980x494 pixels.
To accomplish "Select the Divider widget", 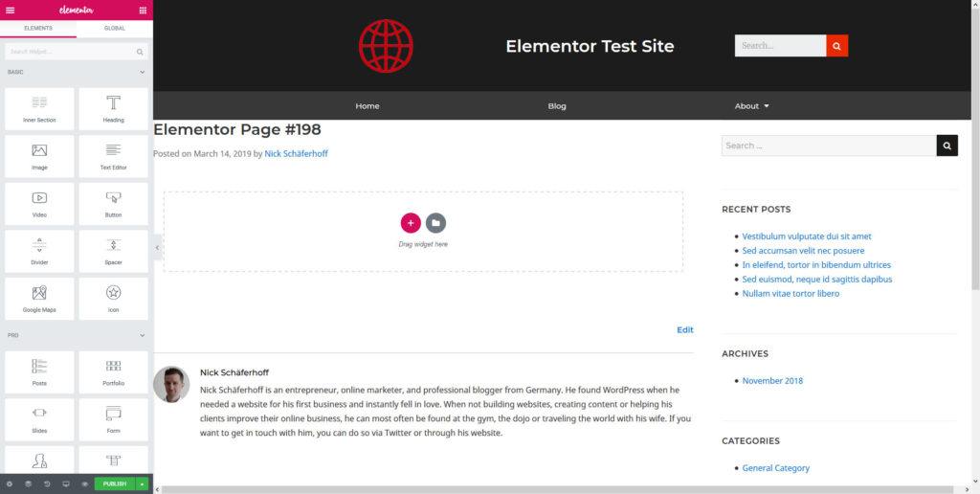I will (x=39, y=252).
